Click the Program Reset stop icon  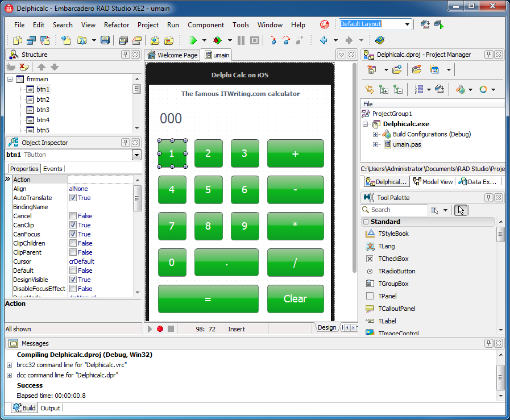coord(255,40)
